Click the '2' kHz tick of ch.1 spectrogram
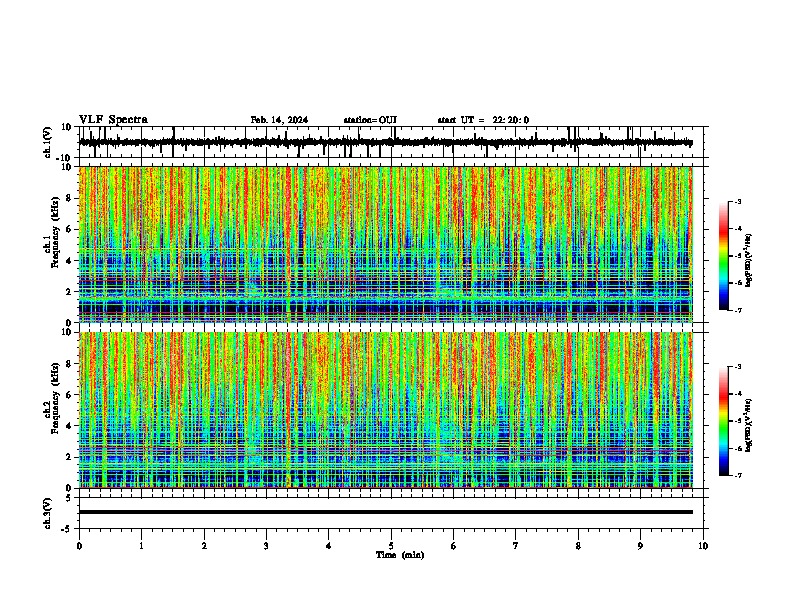 (70, 292)
